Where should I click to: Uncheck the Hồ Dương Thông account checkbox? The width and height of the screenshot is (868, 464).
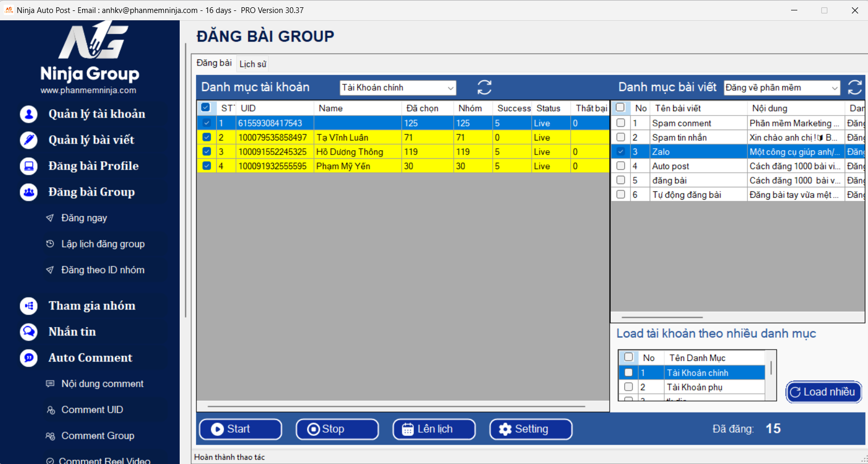click(207, 152)
